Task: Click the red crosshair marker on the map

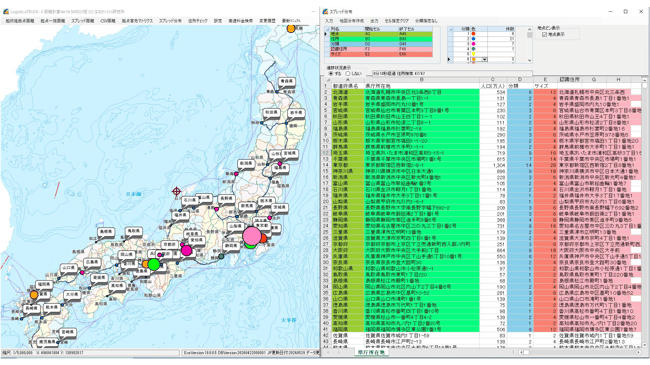Action: [x=177, y=191]
